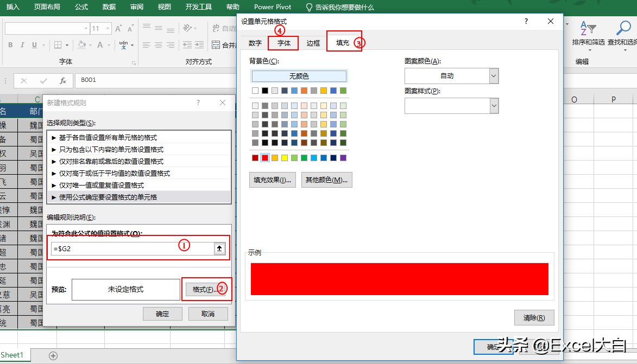Image resolution: width=637 pixels, height=364 pixels.
Task: Open the 开发工具 ribbon tab
Action: 199,7
